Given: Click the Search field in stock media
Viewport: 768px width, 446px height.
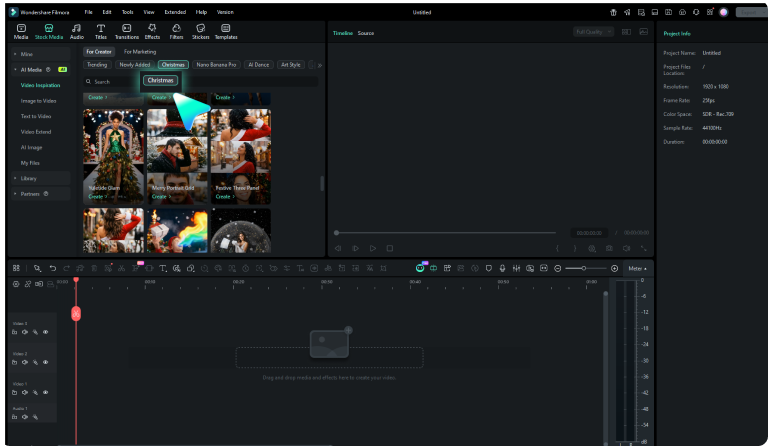Looking at the screenshot, I should [201, 81].
